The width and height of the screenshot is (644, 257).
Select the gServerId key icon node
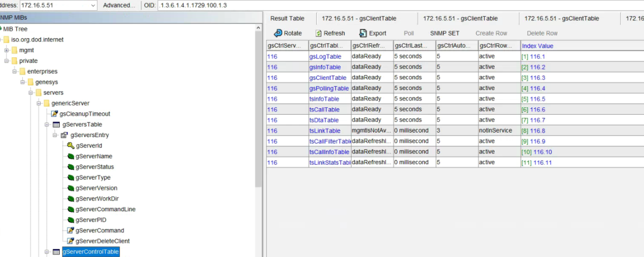click(71, 146)
